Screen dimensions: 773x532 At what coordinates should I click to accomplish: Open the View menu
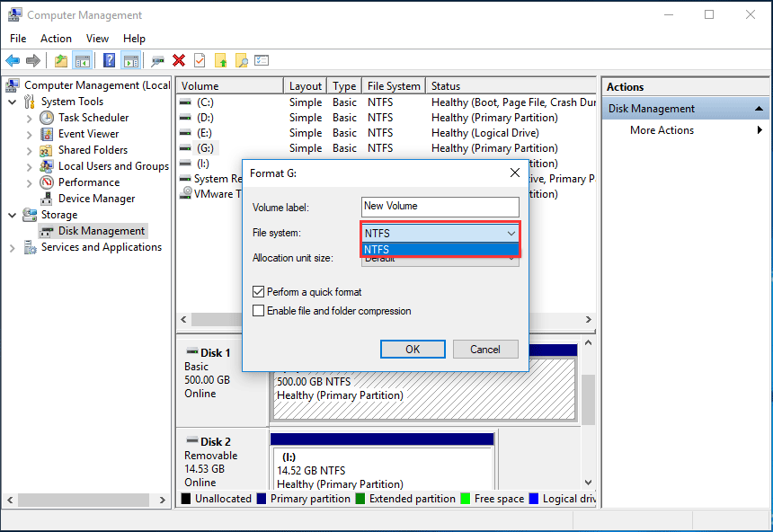click(x=97, y=39)
